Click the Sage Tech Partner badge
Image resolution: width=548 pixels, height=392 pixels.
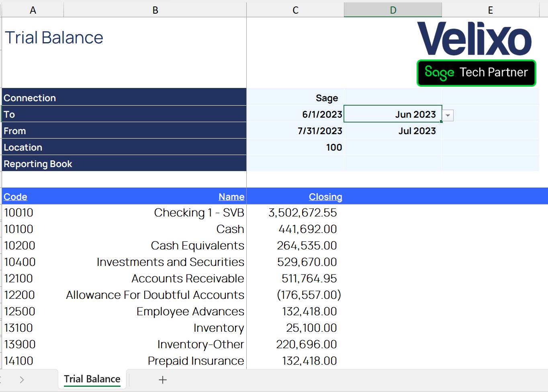tap(476, 73)
